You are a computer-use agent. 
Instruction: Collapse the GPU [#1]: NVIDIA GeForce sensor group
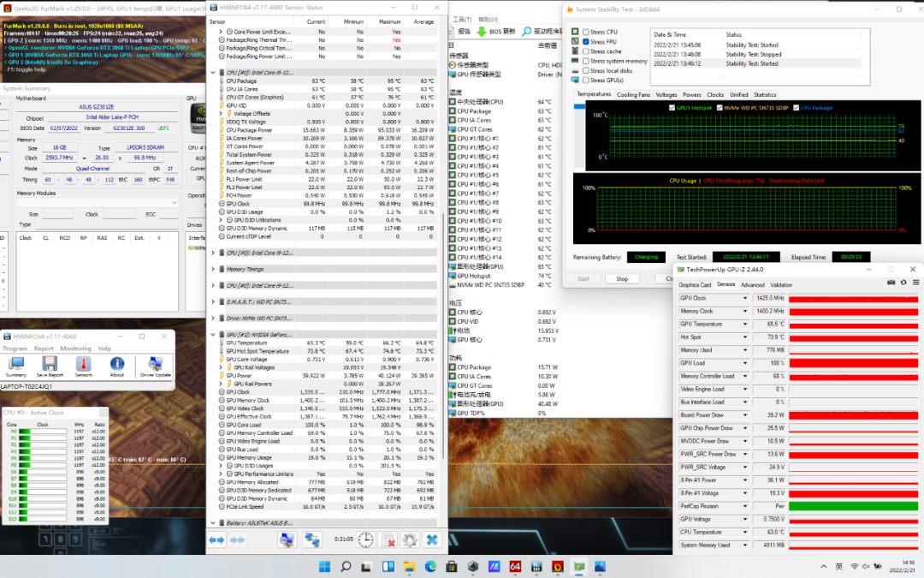(213, 335)
